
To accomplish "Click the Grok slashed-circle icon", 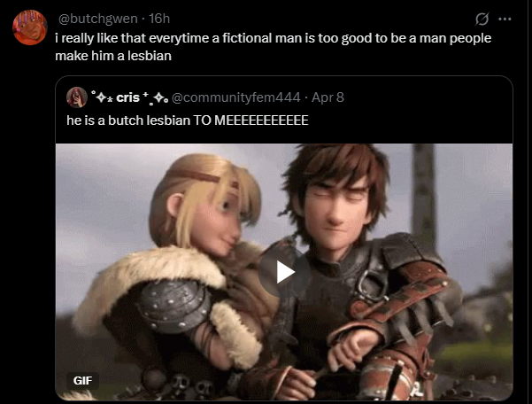I will point(482,19).
